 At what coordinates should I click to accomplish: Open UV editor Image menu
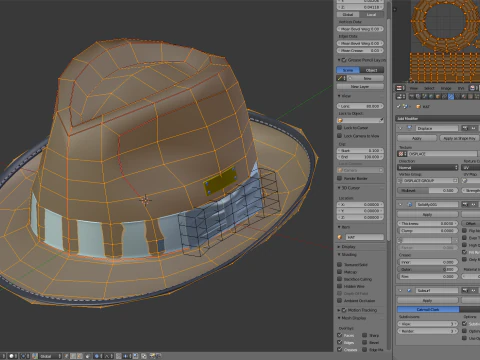point(446,88)
